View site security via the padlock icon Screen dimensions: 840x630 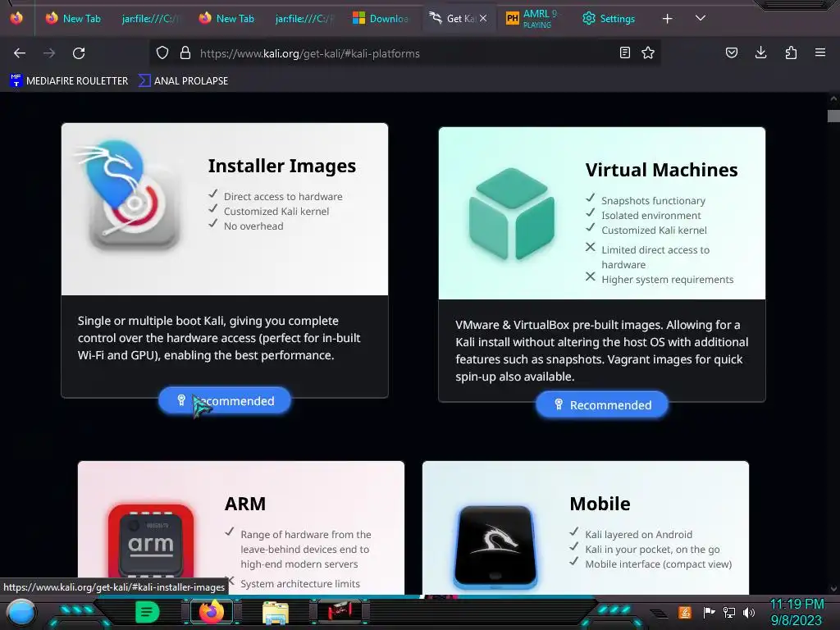[x=185, y=52]
